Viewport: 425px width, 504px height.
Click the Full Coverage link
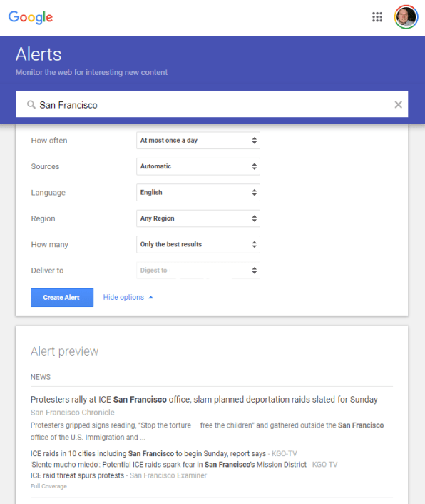48,486
